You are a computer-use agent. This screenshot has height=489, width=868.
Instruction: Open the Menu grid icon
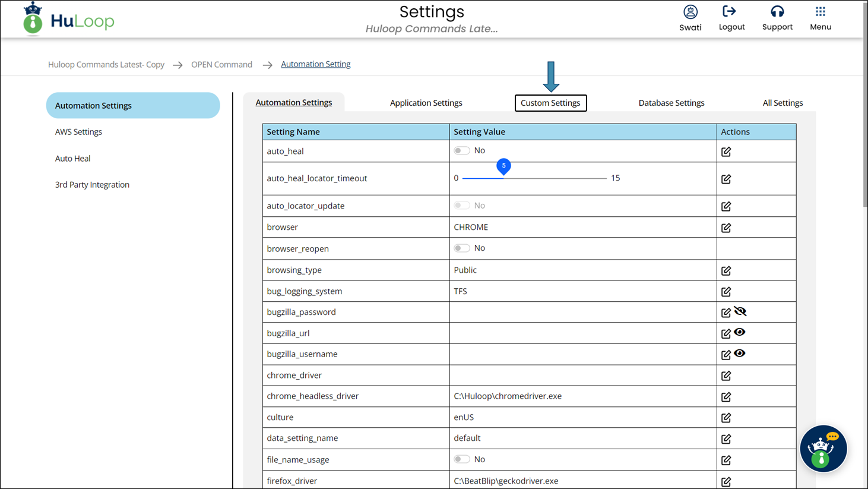[821, 11]
